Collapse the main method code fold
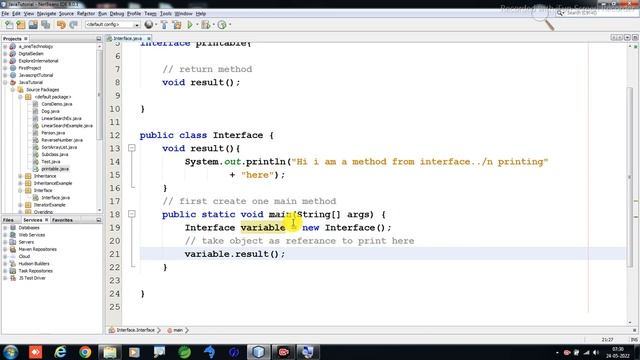The height and width of the screenshot is (360, 640). coord(132,214)
